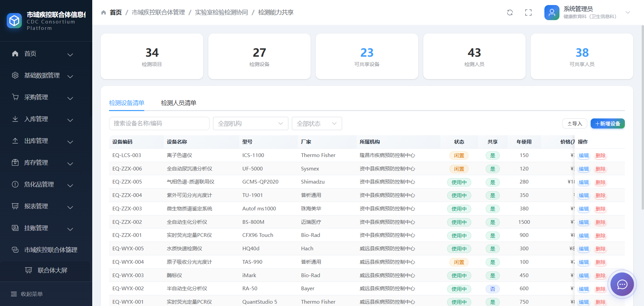
Task: Open the 联合体大屏 menu item
Action: [46, 270]
